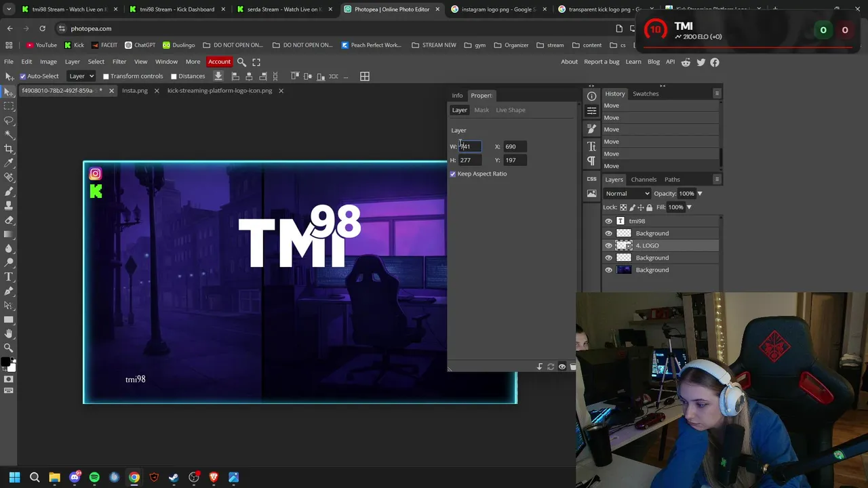The width and height of the screenshot is (868, 488).
Task: Select the Magic Wand tool
Action: click(x=9, y=134)
